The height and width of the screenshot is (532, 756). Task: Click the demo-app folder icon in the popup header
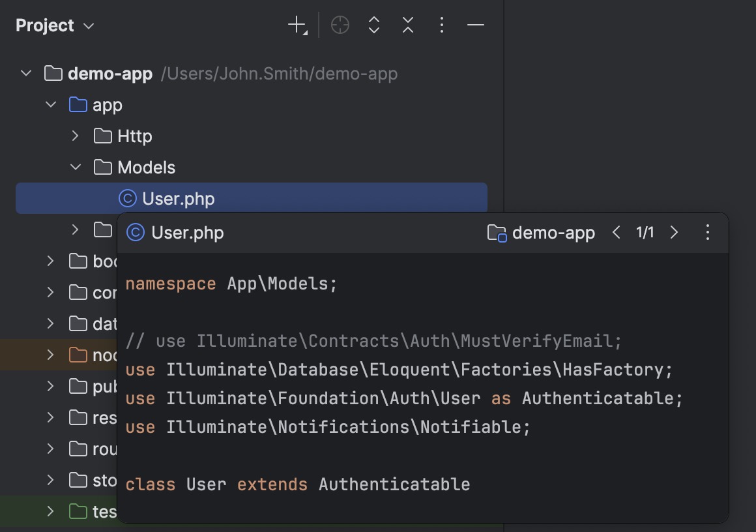pyautogui.click(x=497, y=232)
